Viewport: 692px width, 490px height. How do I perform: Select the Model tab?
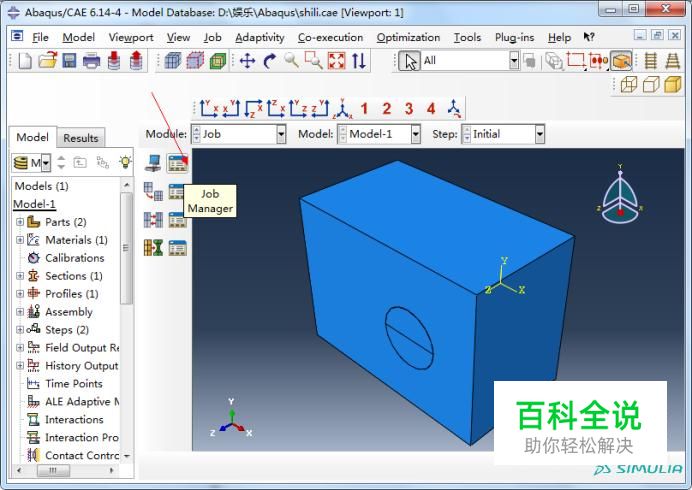pyautogui.click(x=32, y=137)
